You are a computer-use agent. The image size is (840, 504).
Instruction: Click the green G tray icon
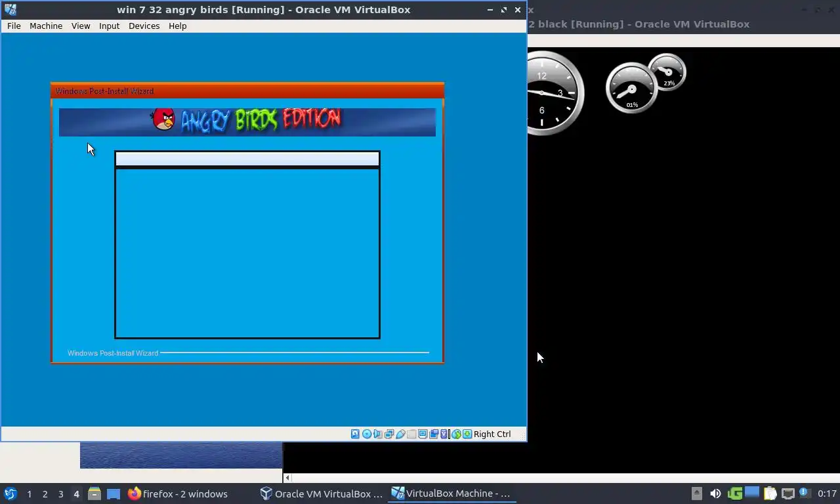[x=734, y=493]
